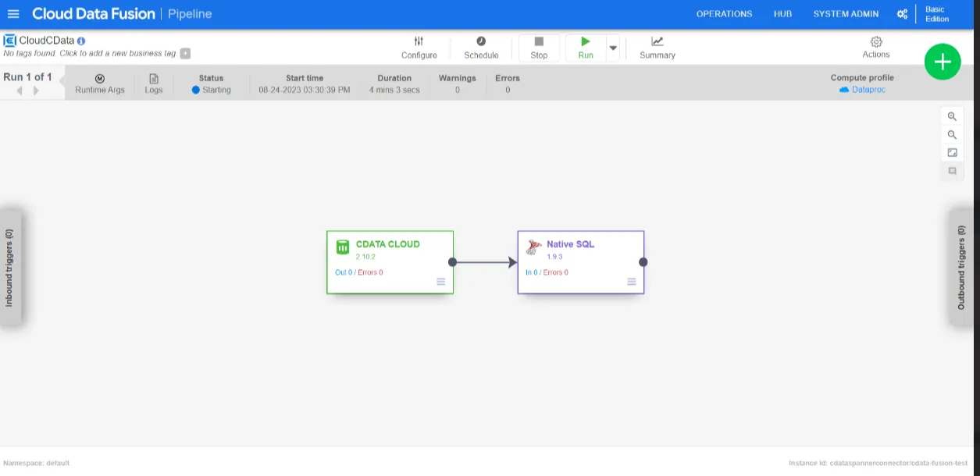980x476 pixels.
Task: Expand the Outbound triggers side panel
Action: [962, 268]
